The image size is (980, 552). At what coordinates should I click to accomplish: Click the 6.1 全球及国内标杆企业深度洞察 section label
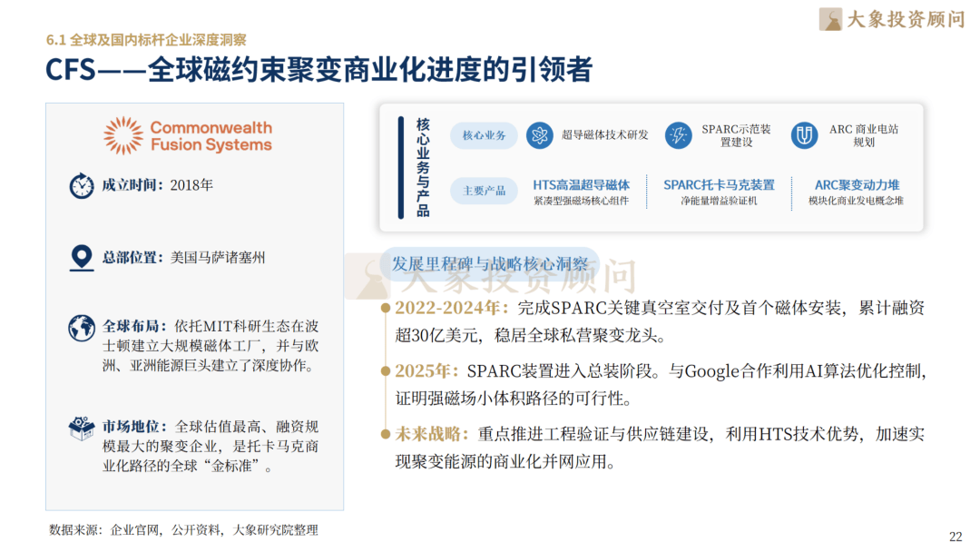click(146, 40)
